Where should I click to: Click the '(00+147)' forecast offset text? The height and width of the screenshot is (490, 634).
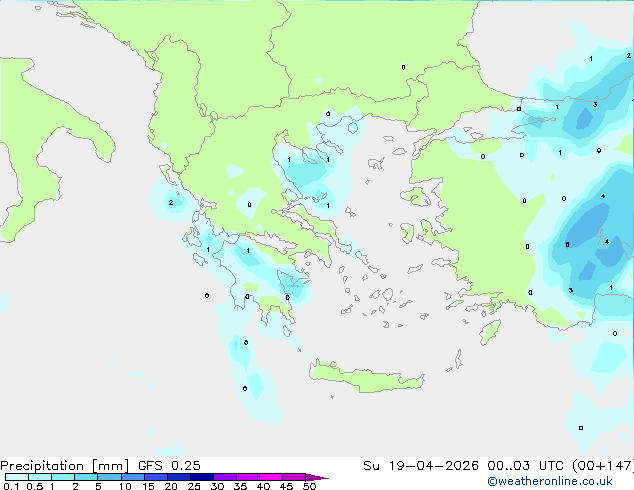pos(603,466)
